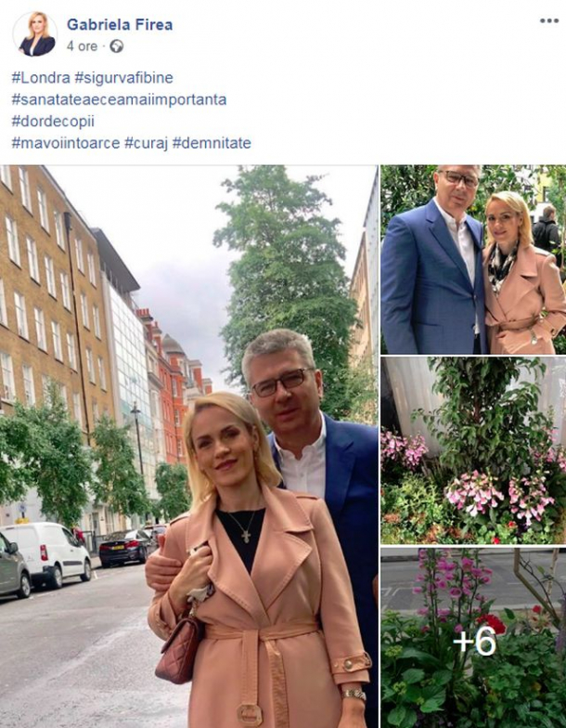Viewport: 566px width, 728px height.
Task: Click the '4 ore' timestamp
Action: (x=82, y=46)
